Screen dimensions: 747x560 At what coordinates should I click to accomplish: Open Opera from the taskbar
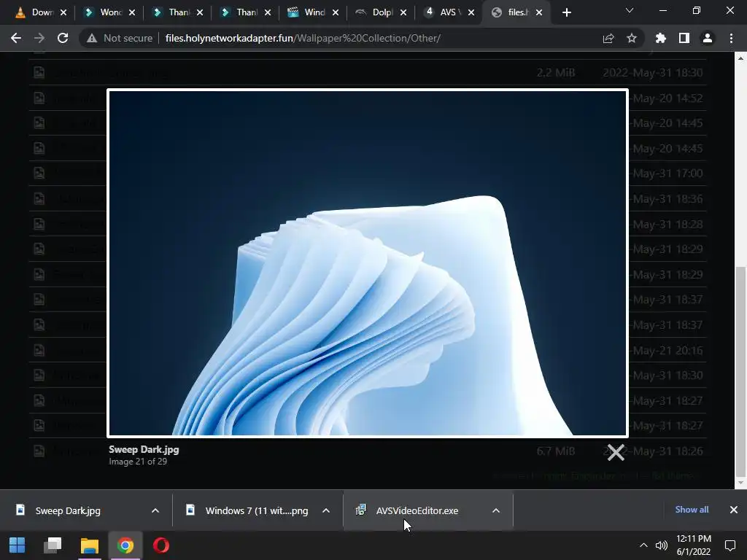[161, 545]
